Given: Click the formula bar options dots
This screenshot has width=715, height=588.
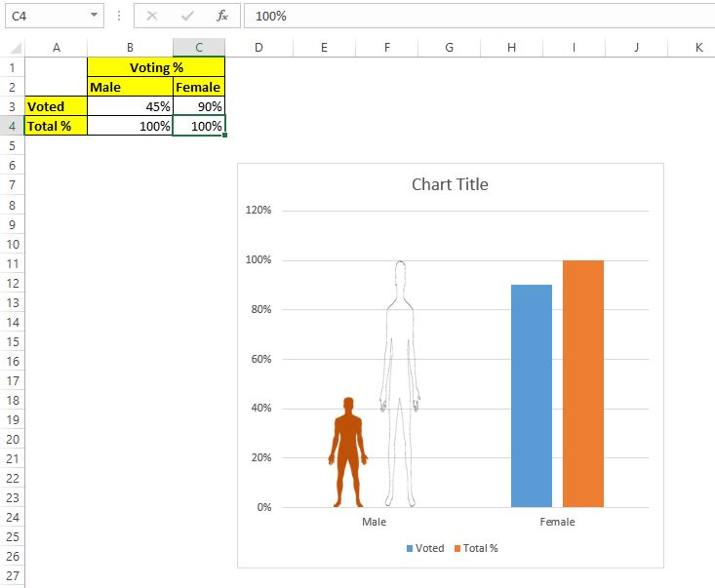Looking at the screenshot, I should pyautogui.click(x=119, y=16).
